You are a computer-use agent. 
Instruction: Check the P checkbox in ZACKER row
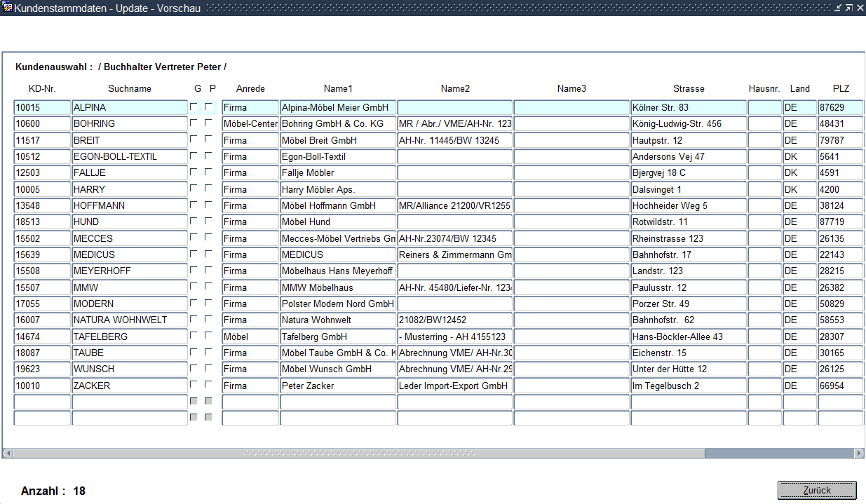(x=209, y=385)
